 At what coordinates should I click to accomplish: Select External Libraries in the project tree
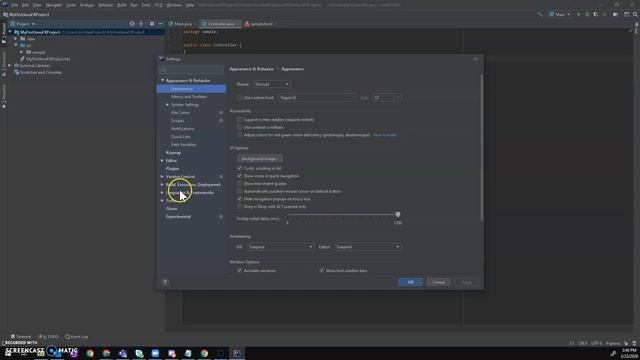tap(35, 65)
